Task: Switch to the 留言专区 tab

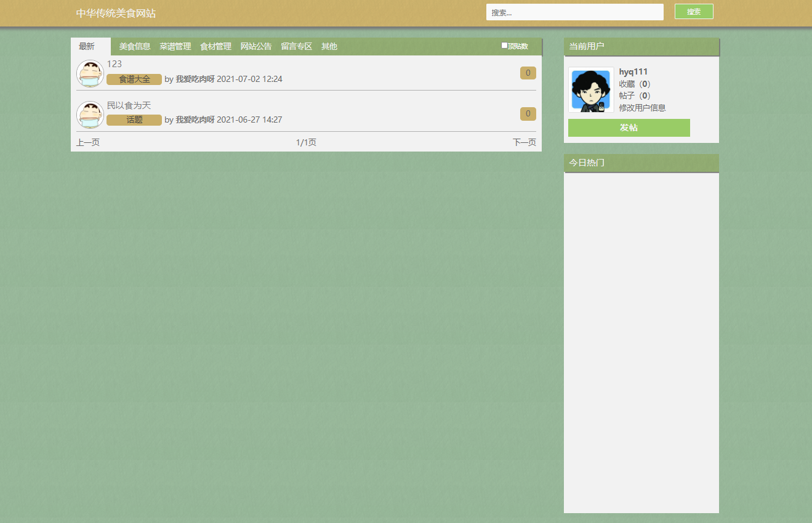Action: click(297, 46)
